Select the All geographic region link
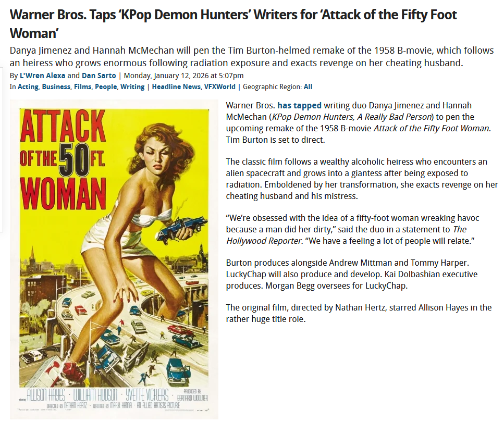 point(308,87)
